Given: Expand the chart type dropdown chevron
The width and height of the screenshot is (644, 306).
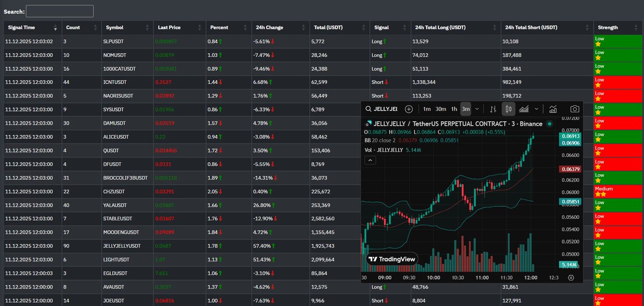Looking at the screenshot, I should (x=537, y=109).
